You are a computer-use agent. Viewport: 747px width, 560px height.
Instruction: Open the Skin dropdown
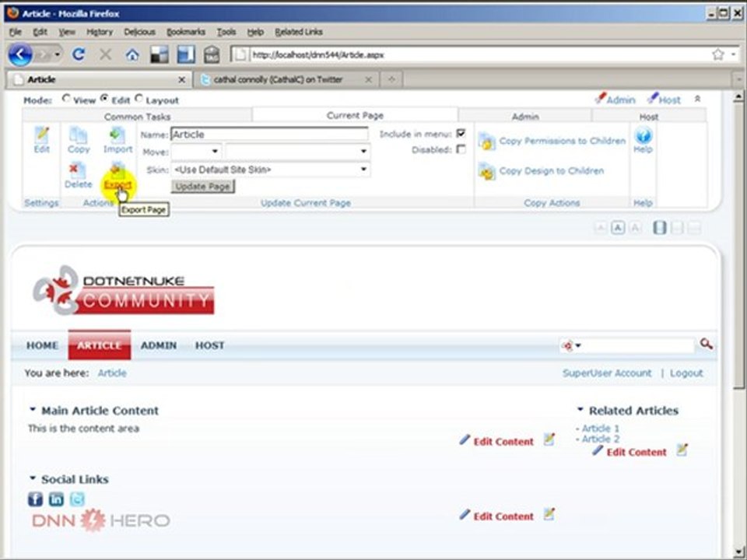click(x=271, y=170)
